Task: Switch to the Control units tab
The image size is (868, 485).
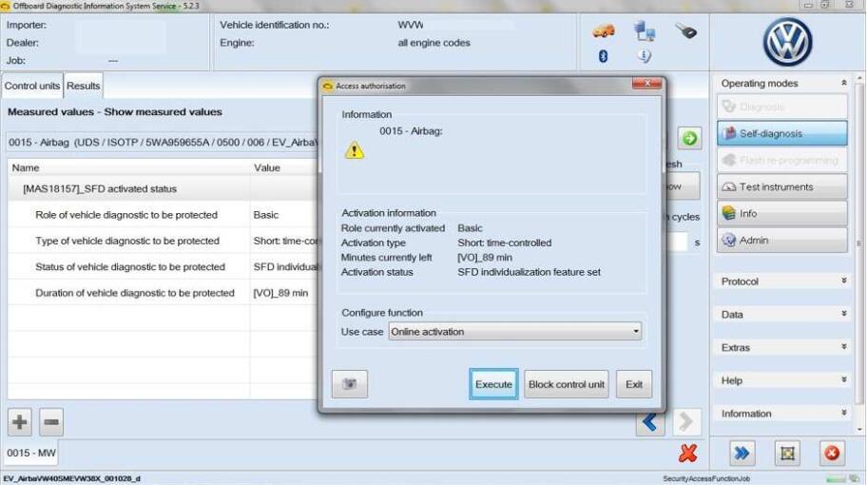Action: [x=32, y=87]
